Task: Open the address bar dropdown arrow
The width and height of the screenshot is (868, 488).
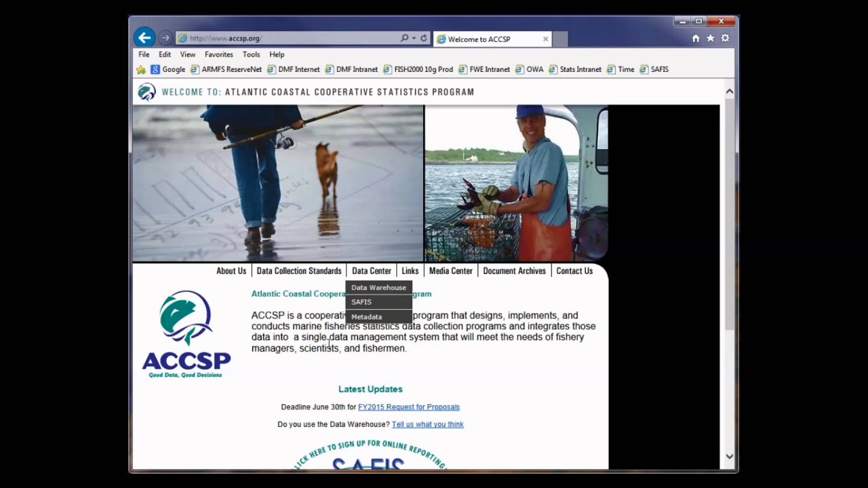Action: tap(414, 39)
